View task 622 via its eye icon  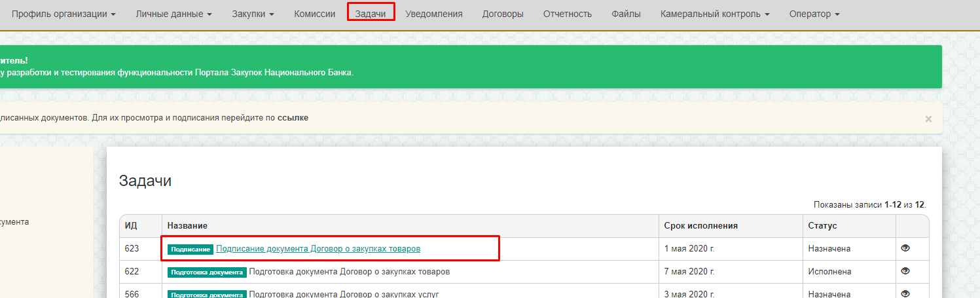coord(905,271)
